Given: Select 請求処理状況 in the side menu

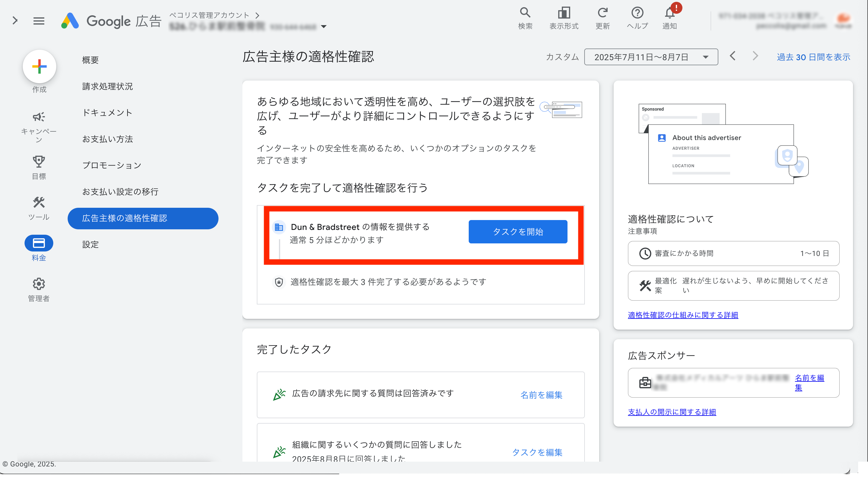Looking at the screenshot, I should point(107,86).
